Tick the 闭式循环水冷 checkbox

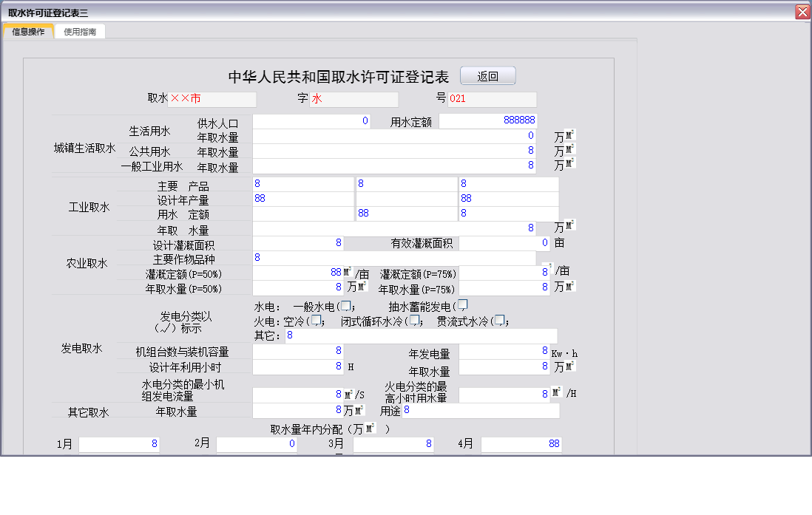(415, 320)
